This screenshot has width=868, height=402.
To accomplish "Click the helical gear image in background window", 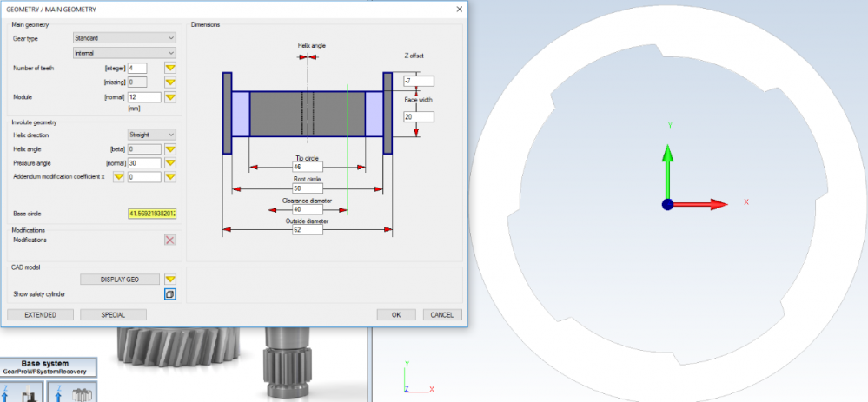I will point(178,347).
